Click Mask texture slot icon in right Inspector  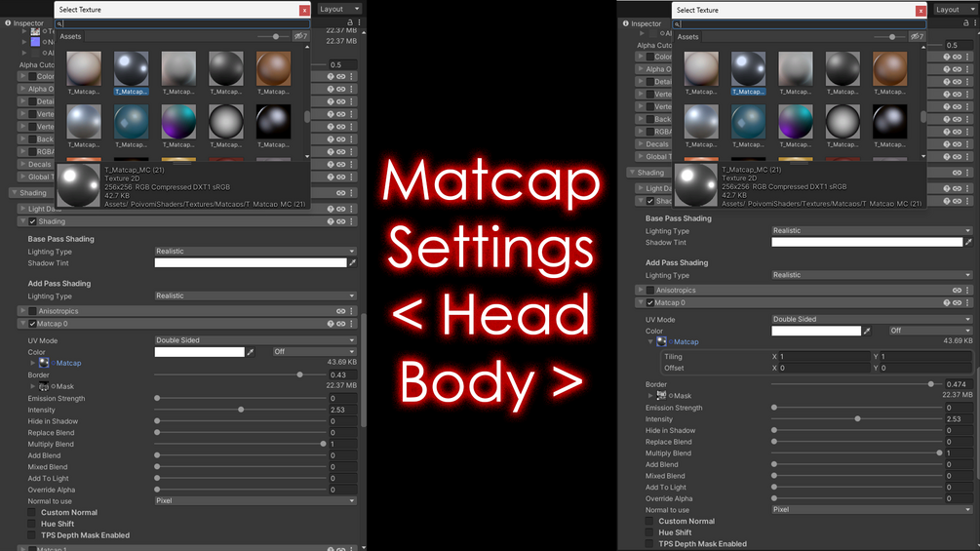(661, 395)
